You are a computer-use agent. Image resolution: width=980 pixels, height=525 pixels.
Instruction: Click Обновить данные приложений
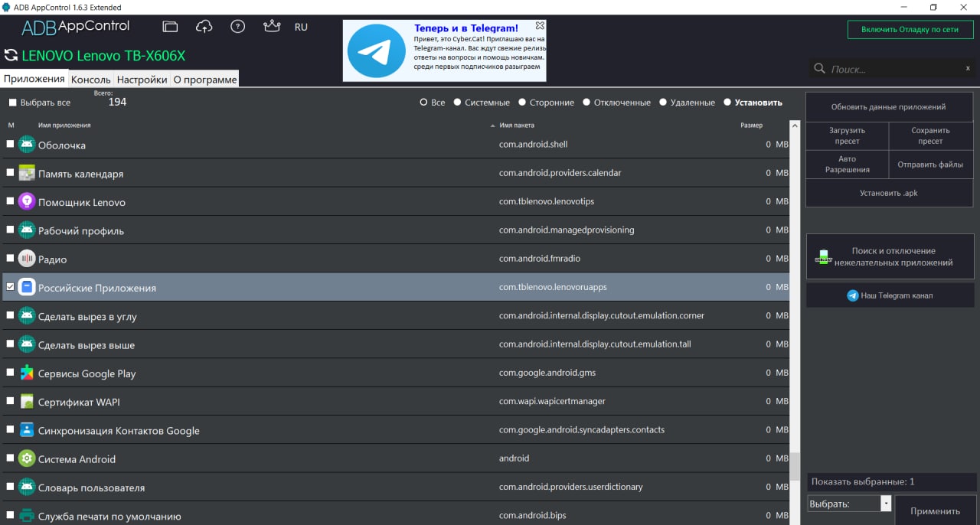pos(889,107)
